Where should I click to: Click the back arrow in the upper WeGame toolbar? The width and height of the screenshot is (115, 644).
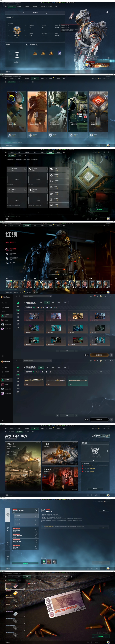pos(17,296)
